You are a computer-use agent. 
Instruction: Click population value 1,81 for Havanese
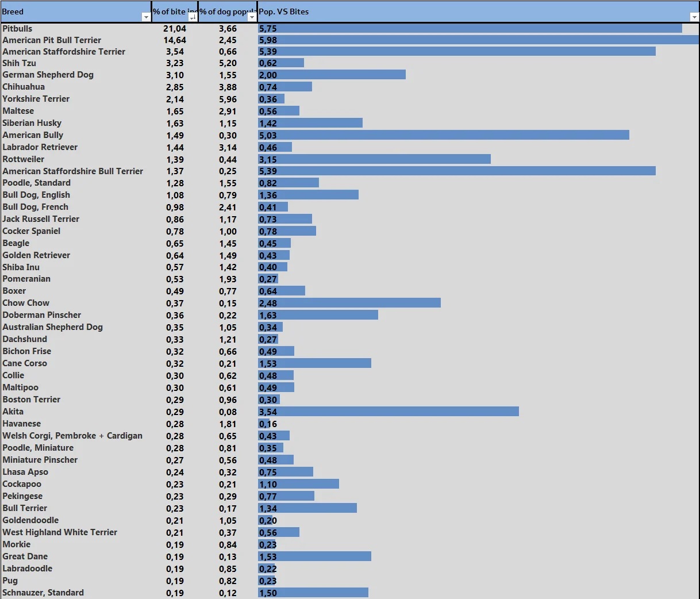click(228, 424)
